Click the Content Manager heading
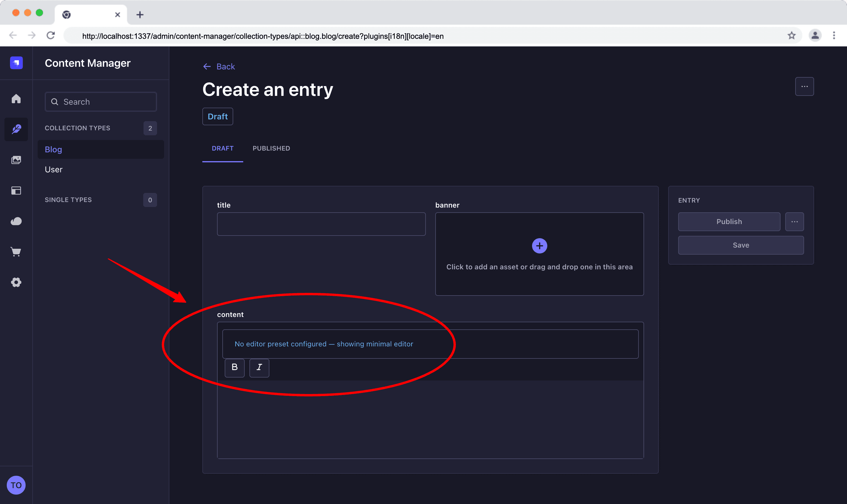The image size is (847, 504). click(x=88, y=63)
